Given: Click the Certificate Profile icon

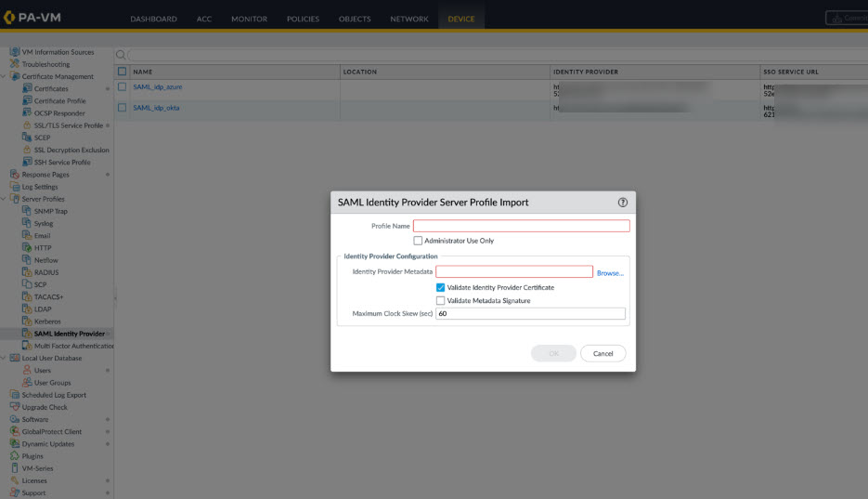Looking at the screenshot, I should pos(27,100).
